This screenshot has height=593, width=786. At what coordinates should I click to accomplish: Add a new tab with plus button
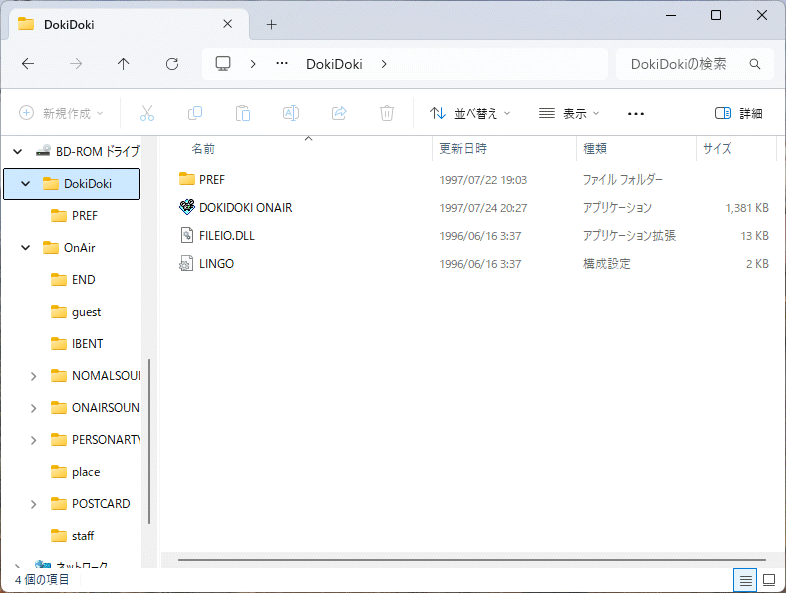pos(271,25)
